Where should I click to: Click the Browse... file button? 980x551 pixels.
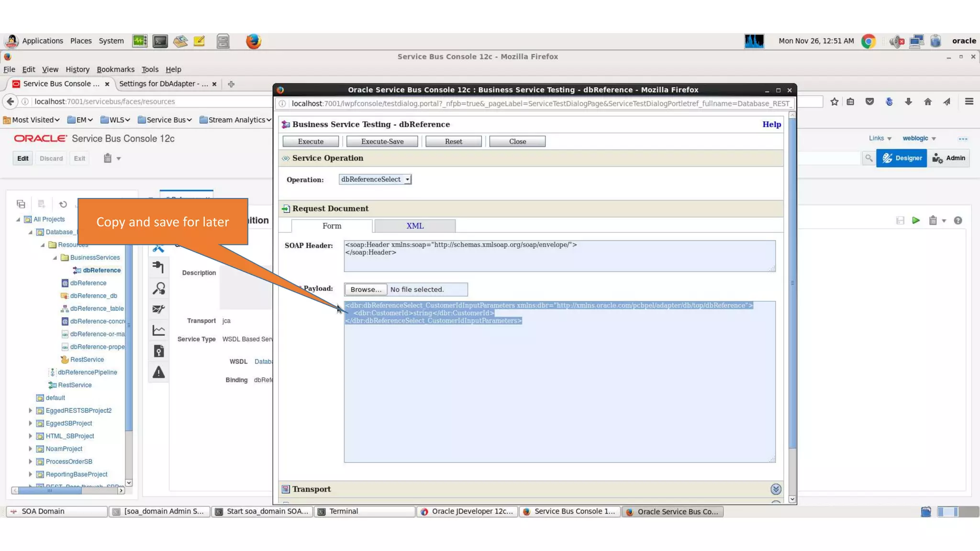[x=366, y=289]
